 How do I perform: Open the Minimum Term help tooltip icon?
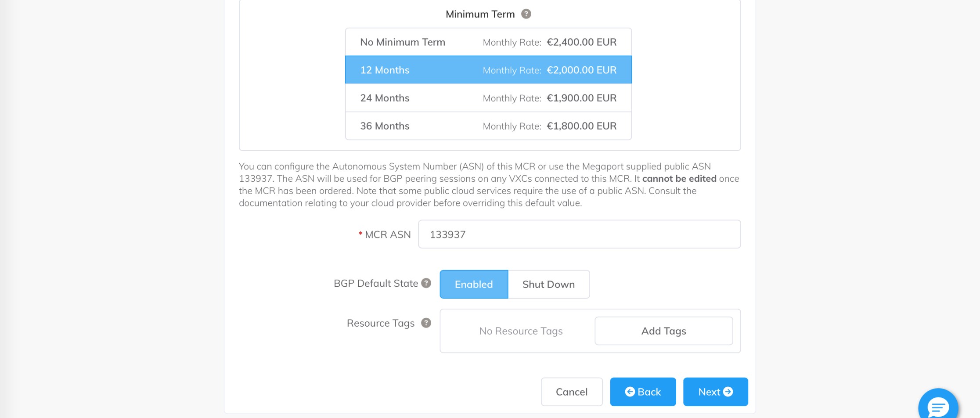pos(526,14)
